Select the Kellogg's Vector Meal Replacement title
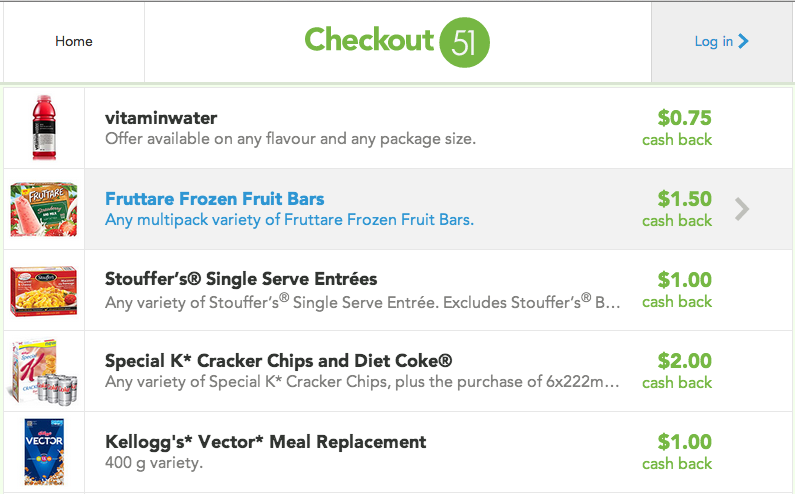Screen dimensions: 795x494 click(266, 441)
